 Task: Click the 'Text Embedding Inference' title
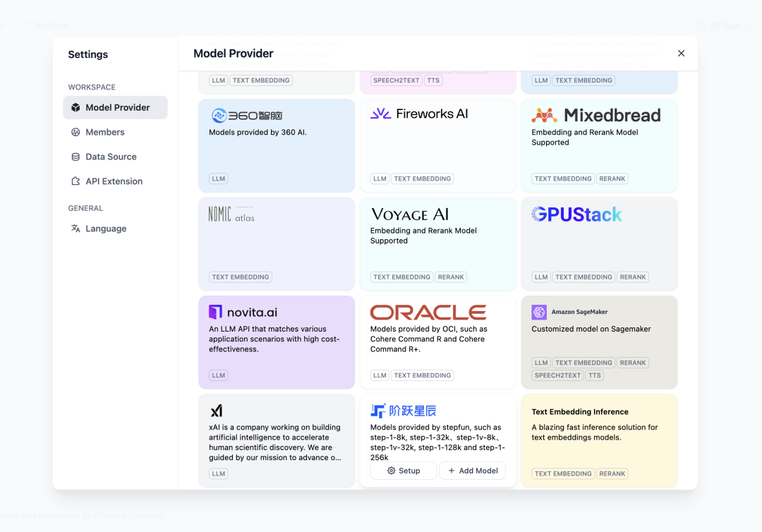pos(580,411)
